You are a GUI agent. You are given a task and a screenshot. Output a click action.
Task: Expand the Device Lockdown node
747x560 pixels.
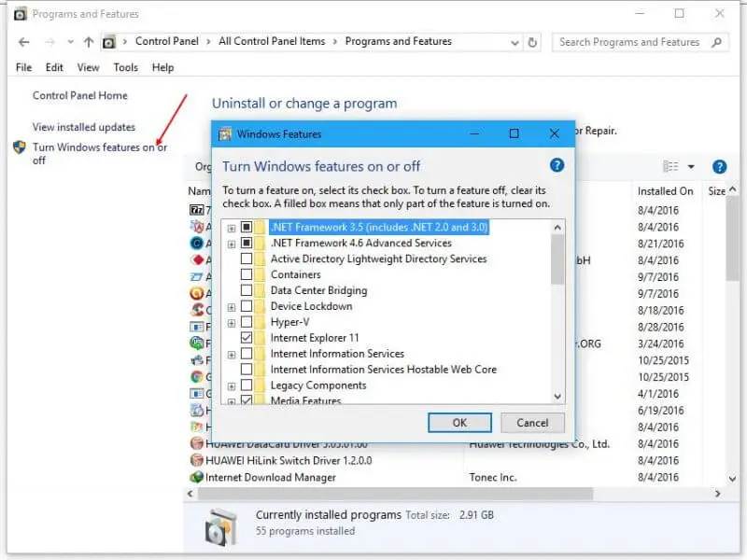[232, 307]
